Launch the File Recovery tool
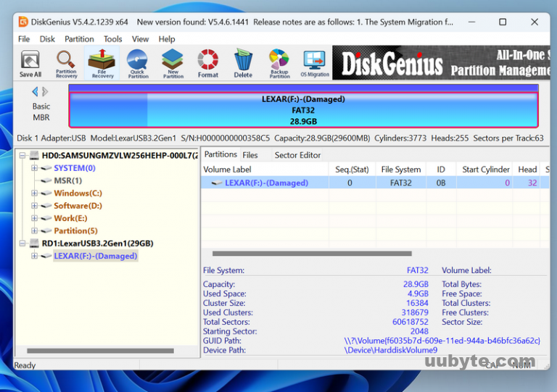Screen dimensions: 557x392 point(102,63)
